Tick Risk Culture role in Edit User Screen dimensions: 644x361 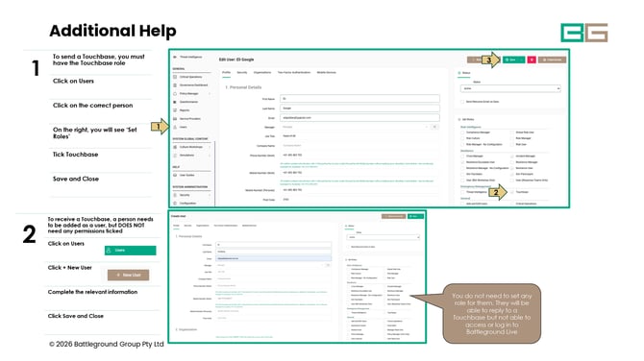click(463, 138)
